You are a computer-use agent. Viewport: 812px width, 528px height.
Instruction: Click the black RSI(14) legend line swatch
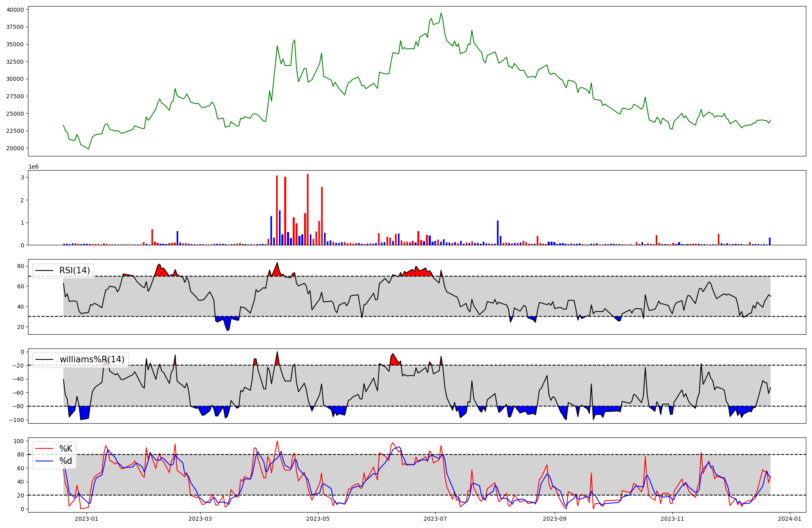tap(44, 270)
